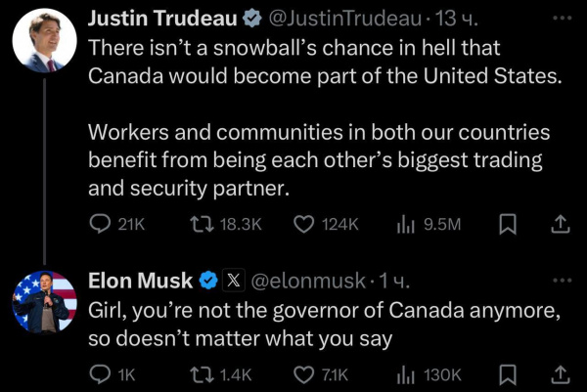Click the X affiliation badge beside Elon Musk
This screenshot has width=587, height=392.
click(x=234, y=282)
